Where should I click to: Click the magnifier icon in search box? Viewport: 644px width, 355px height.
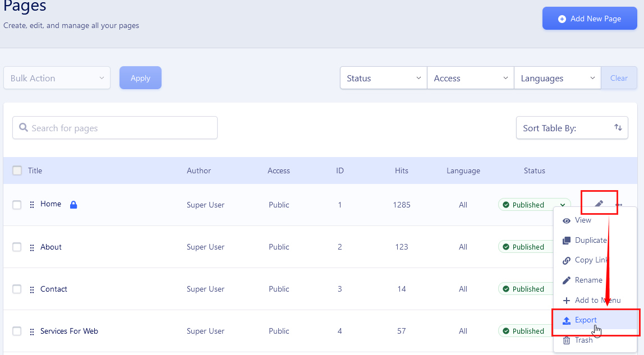click(x=24, y=128)
